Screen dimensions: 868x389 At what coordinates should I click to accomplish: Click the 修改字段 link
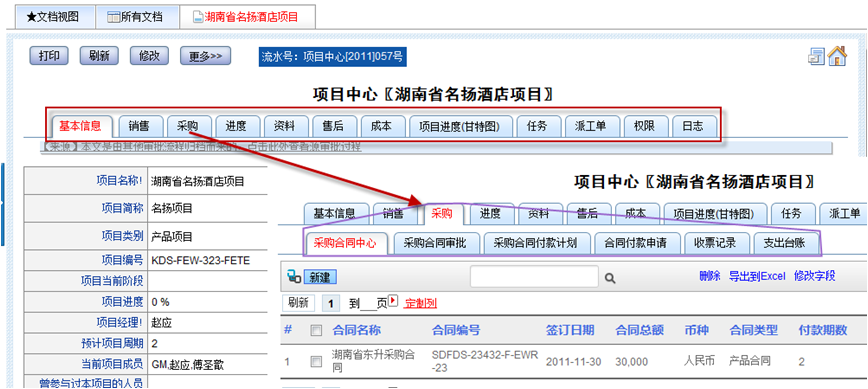click(814, 276)
